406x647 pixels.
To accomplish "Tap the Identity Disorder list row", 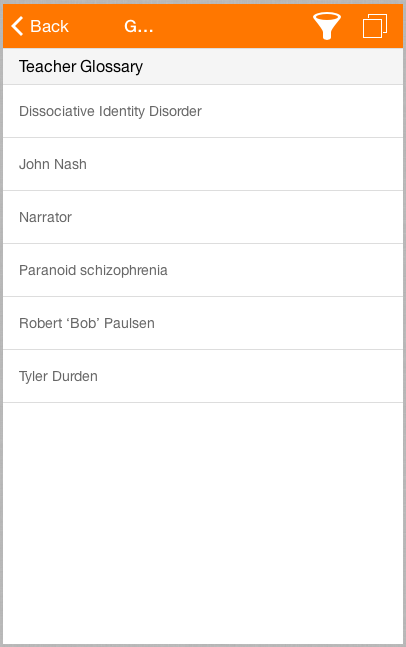I will [x=203, y=111].
